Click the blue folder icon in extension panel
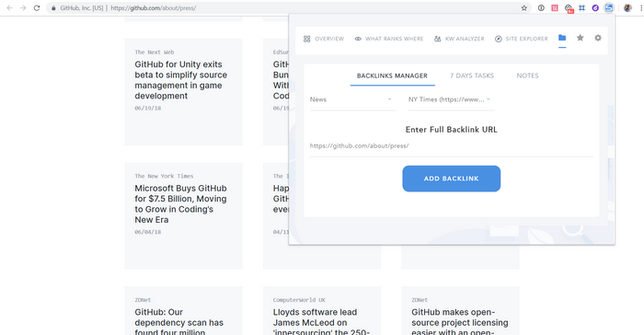This screenshot has width=644, height=335. tap(562, 38)
